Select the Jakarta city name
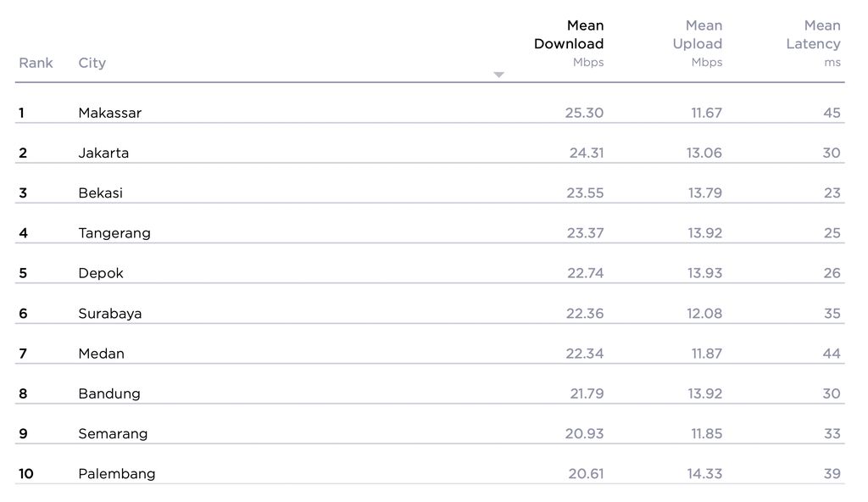This screenshot has height=502, width=868. 103,153
